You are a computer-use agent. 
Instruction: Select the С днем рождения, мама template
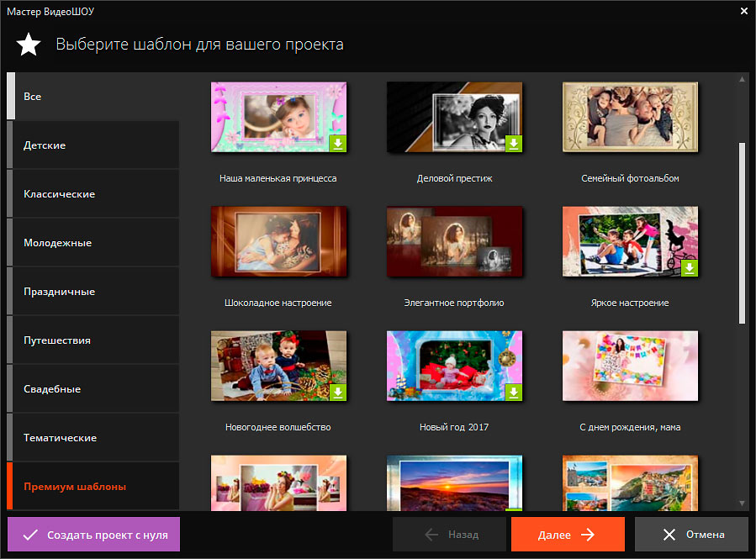click(630, 366)
